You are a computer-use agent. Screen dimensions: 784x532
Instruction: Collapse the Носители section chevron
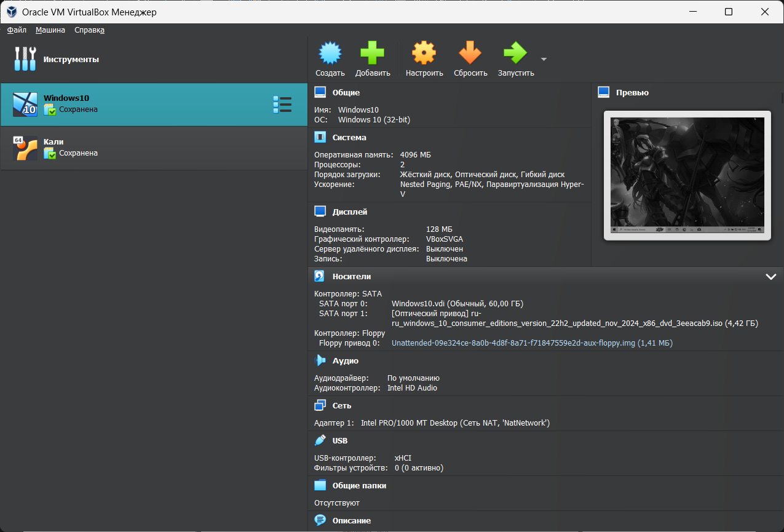[771, 277]
